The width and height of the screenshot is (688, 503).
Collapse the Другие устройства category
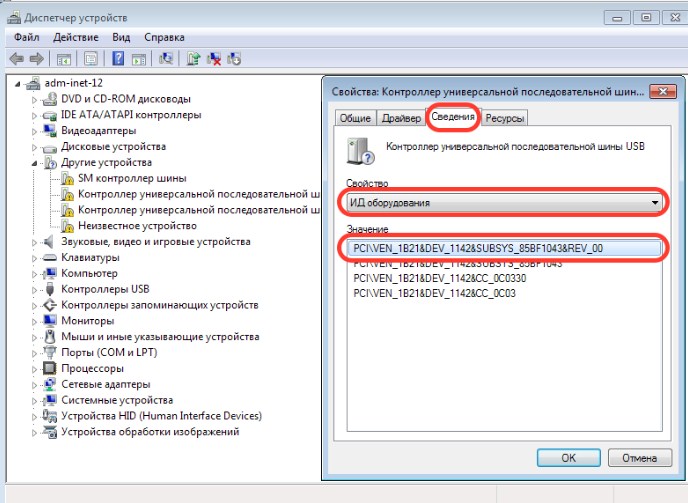point(34,163)
